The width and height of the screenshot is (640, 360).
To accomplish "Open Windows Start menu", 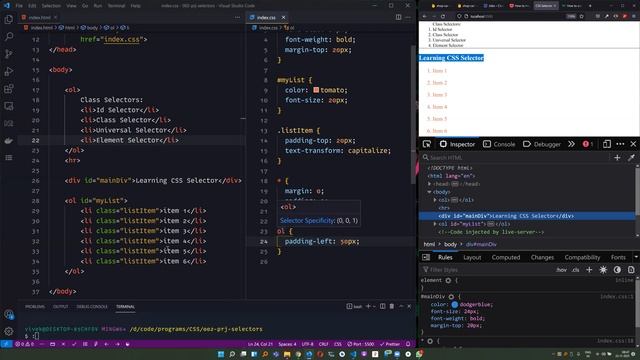I will pyautogui.click(x=221, y=354).
